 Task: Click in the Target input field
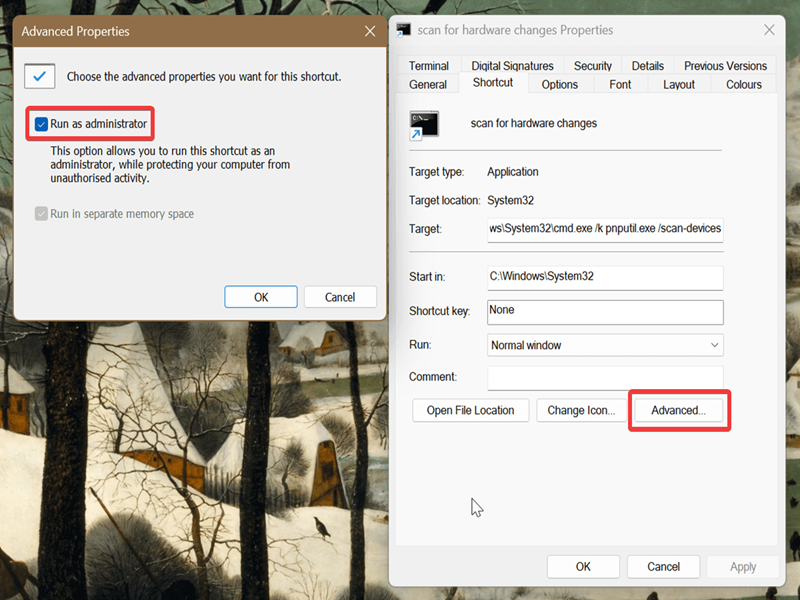605,229
